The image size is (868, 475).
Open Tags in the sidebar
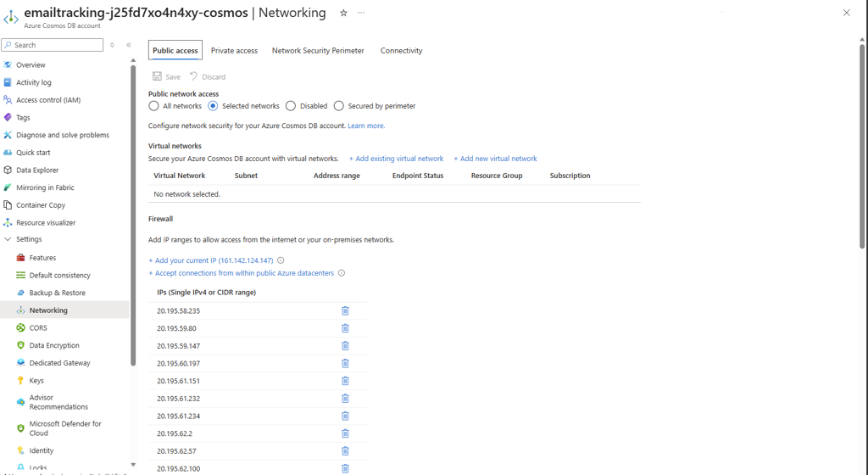tap(23, 117)
